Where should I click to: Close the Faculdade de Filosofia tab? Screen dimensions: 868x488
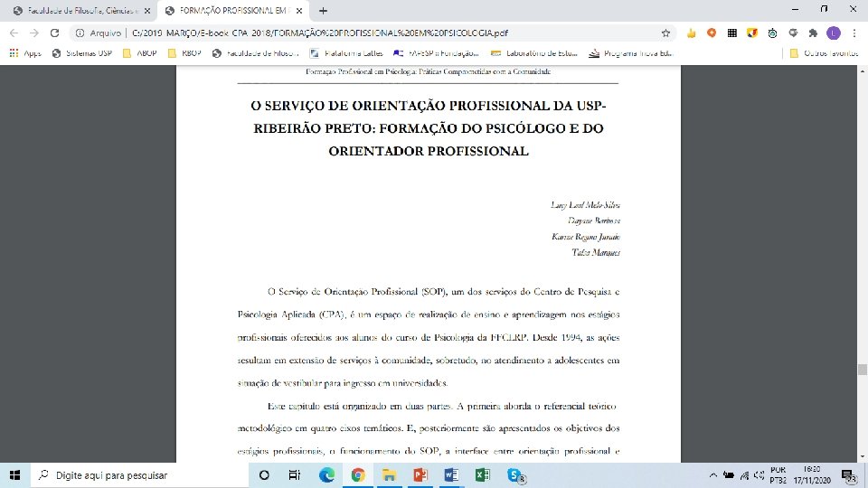point(147,11)
